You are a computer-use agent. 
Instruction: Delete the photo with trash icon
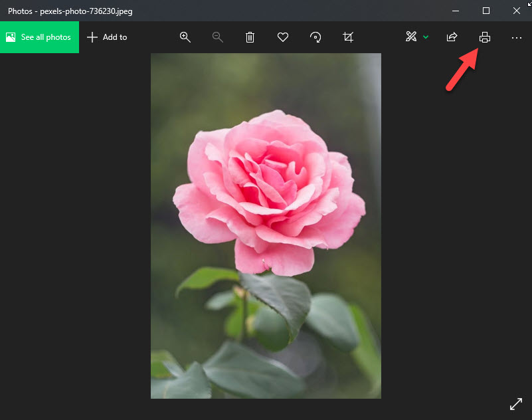click(x=250, y=37)
